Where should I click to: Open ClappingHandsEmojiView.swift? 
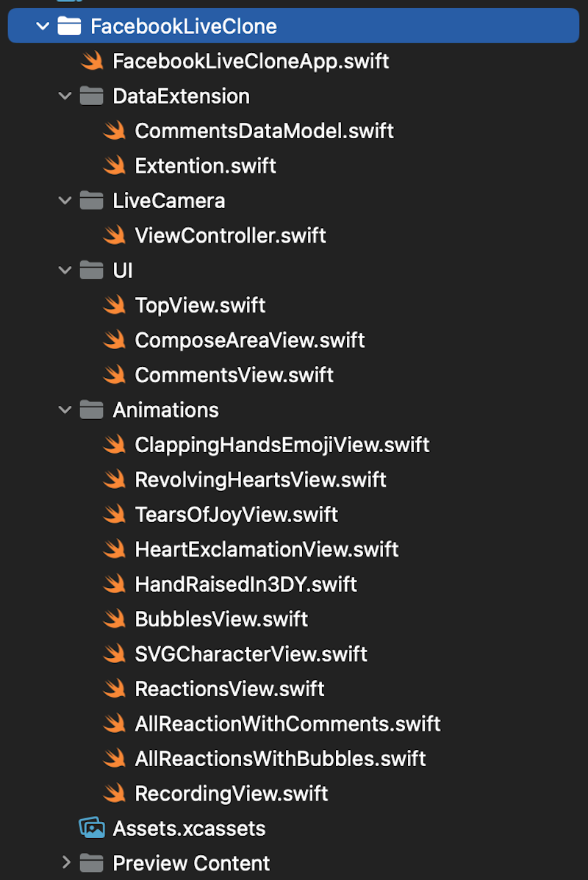[x=282, y=445]
